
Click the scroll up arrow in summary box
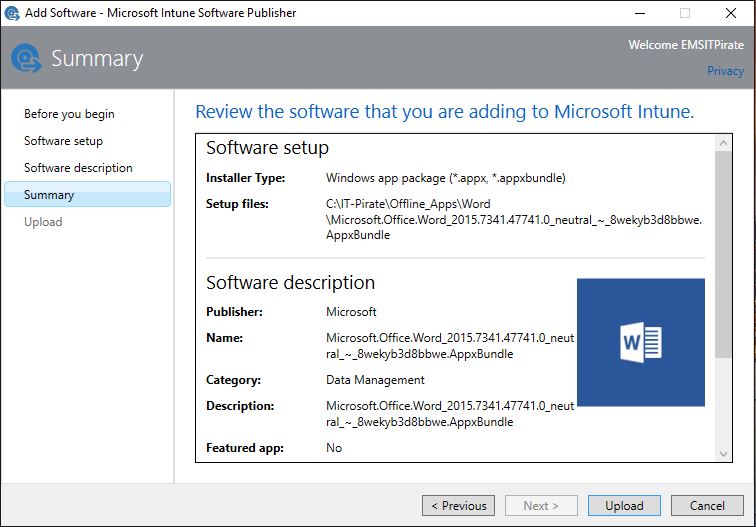click(723, 143)
